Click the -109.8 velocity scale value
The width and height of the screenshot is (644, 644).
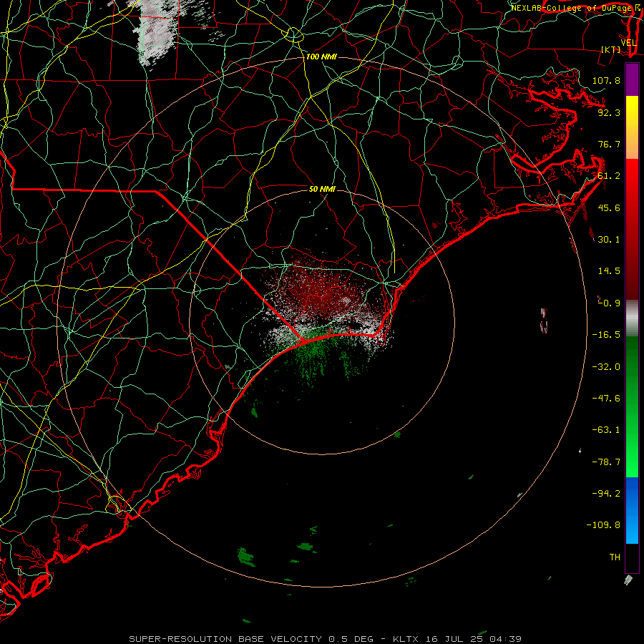(x=603, y=525)
